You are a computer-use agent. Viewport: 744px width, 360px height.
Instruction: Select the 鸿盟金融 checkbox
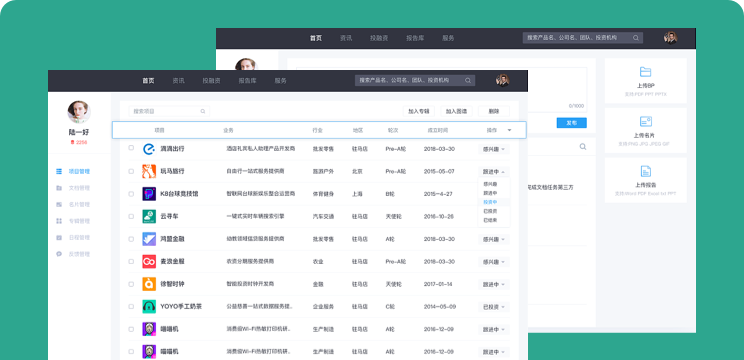[x=131, y=239]
